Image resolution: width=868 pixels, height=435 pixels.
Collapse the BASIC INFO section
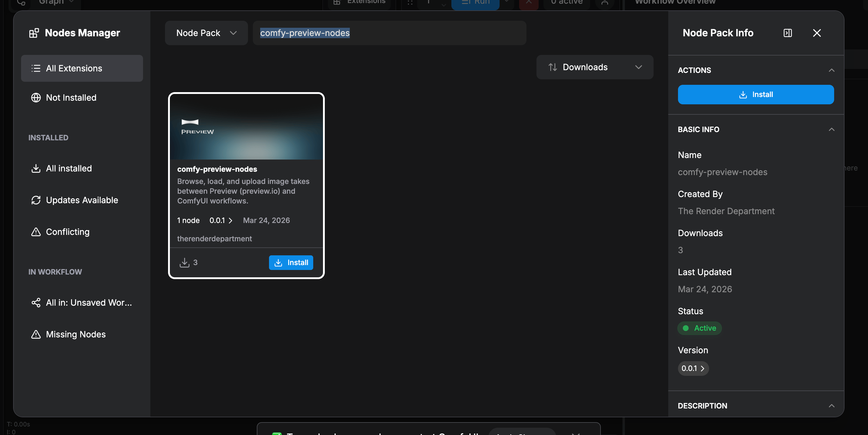831,130
